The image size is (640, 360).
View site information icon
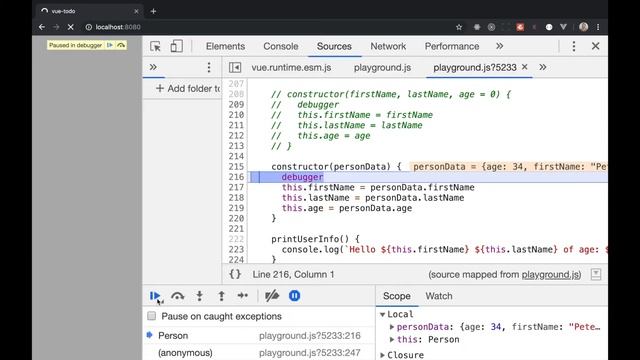pos(89,27)
